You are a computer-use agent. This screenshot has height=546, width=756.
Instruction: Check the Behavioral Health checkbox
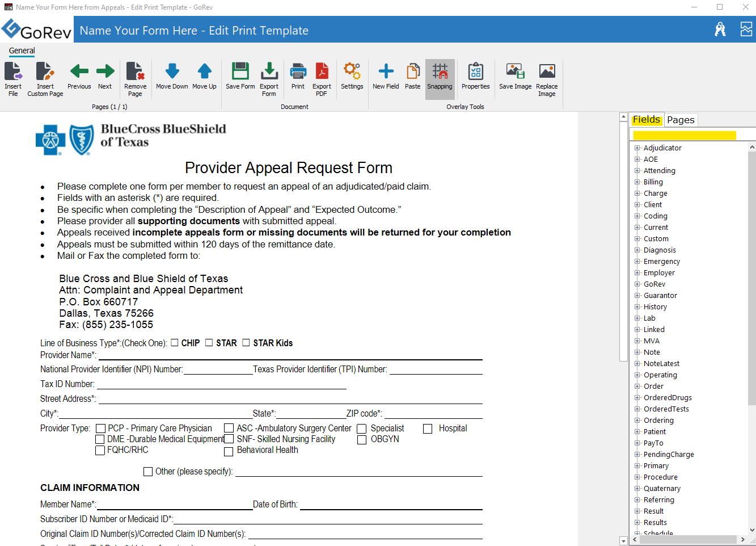tap(229, 452)
